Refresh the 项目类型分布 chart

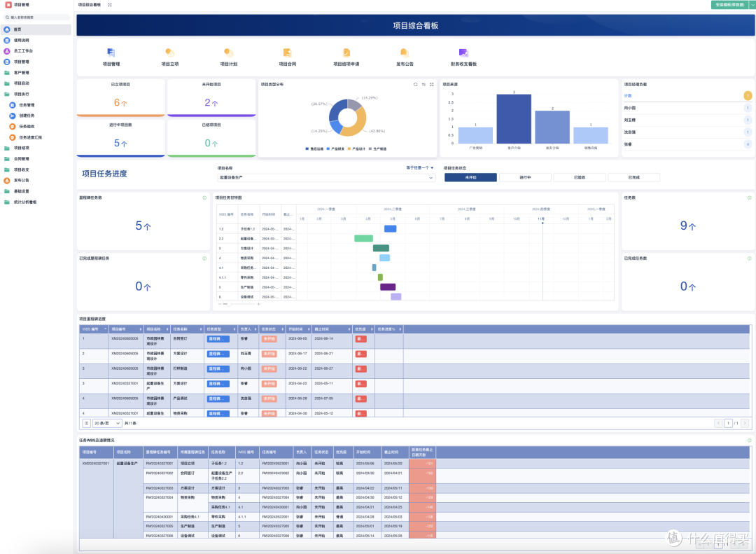415,85
